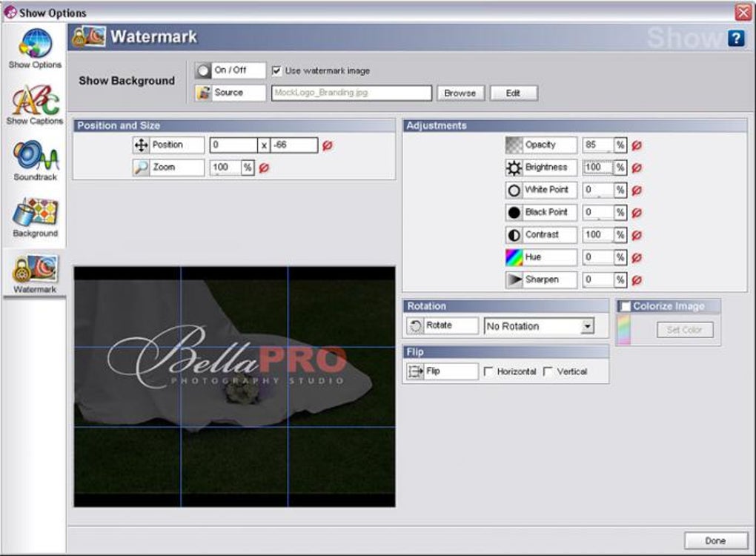Reset Brightness with its red reset icon

[637, 168]
